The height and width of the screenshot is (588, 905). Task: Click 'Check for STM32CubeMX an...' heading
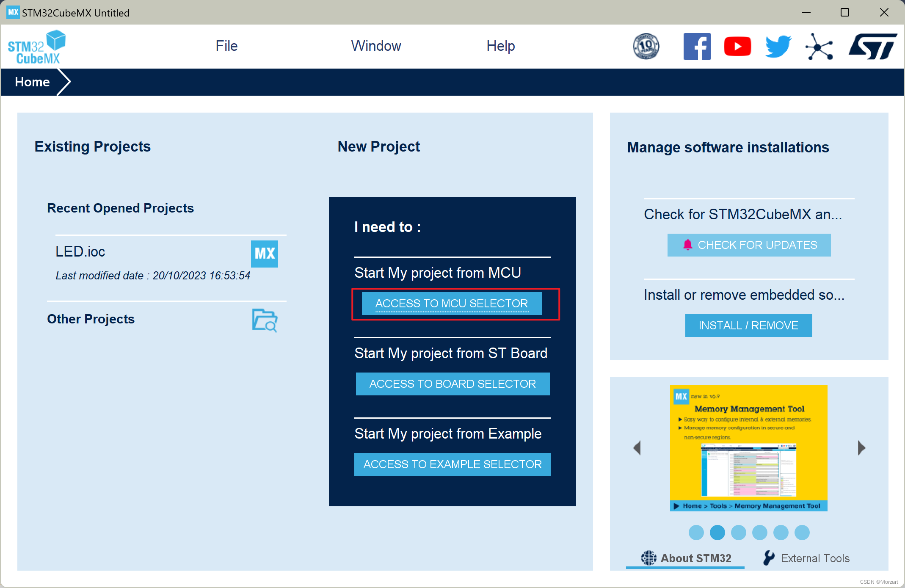tap(743, 214)
